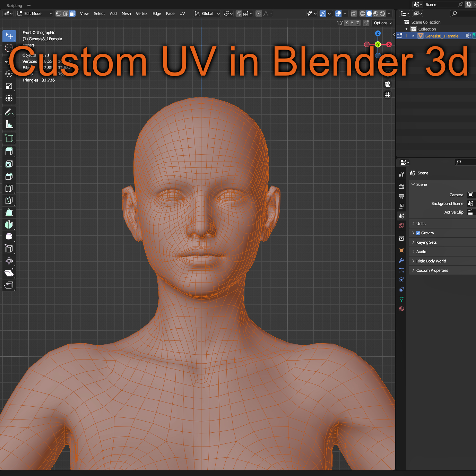Select the Knife tool
This screenshot has width=476, height=476.
point(9,200)
